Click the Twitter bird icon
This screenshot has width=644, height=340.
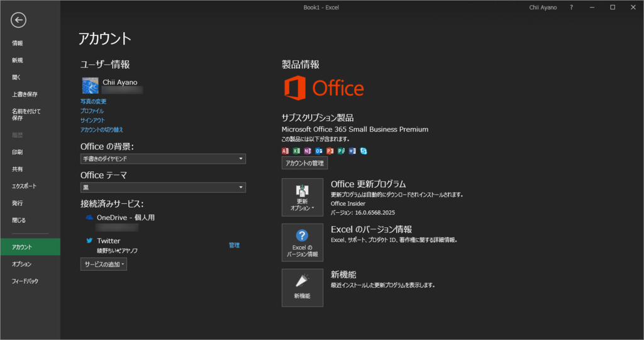[89, 241]
